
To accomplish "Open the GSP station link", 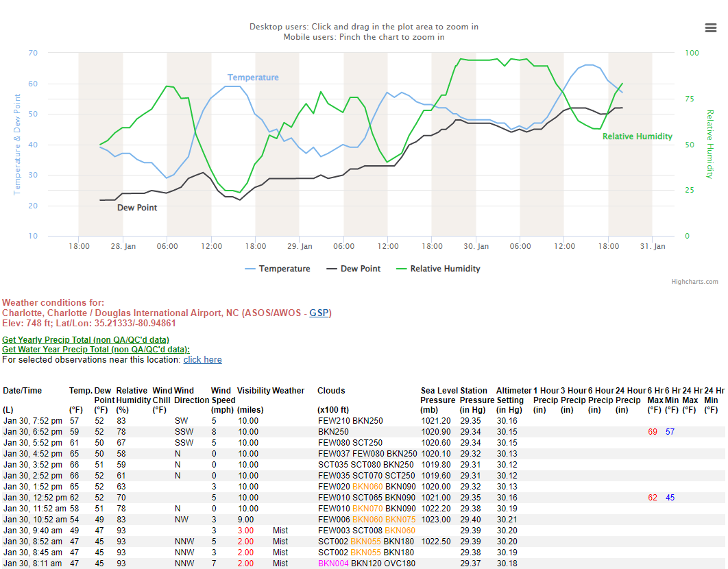I will coord(318,313).
